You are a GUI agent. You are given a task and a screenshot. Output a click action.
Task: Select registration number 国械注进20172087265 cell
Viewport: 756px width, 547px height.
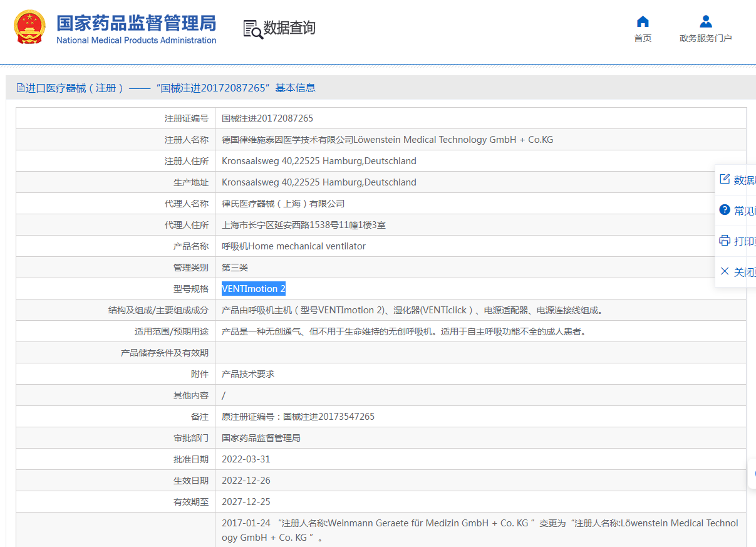pos(267,118)
